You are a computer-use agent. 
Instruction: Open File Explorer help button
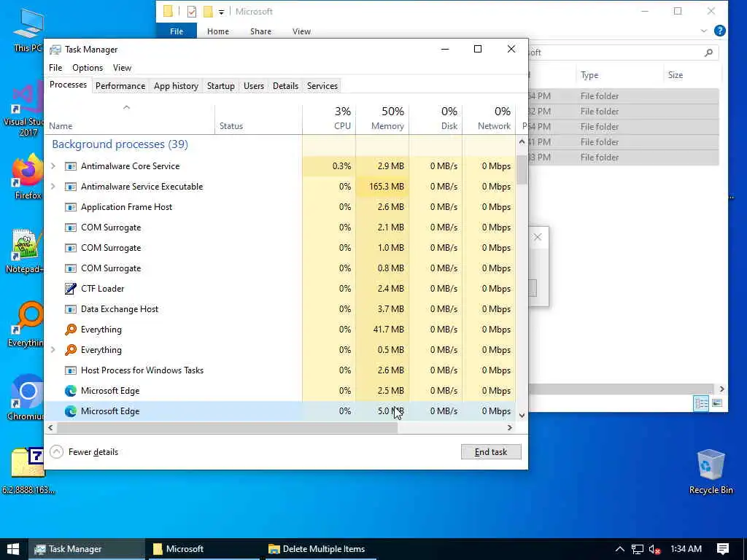click(x=720, y=31)
